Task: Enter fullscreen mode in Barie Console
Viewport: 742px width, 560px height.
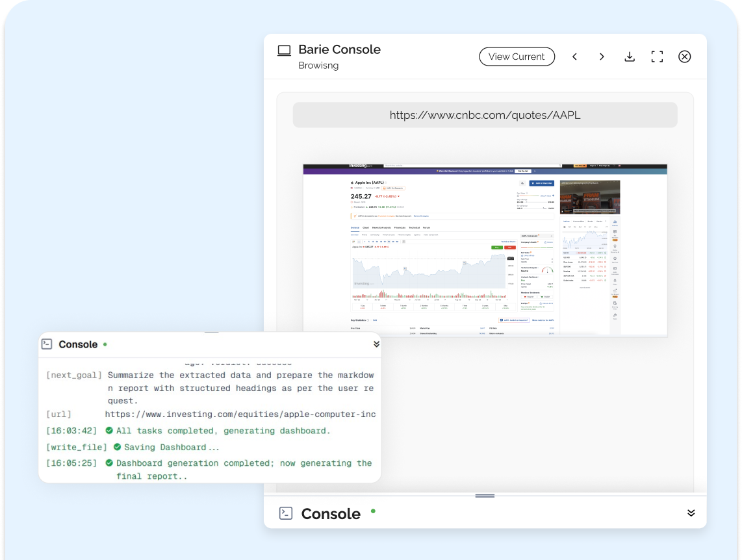Action: 657,57
